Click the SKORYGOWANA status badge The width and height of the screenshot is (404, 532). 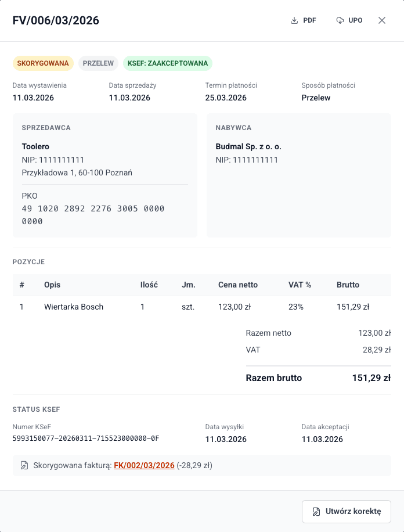(x=43, y=63)
